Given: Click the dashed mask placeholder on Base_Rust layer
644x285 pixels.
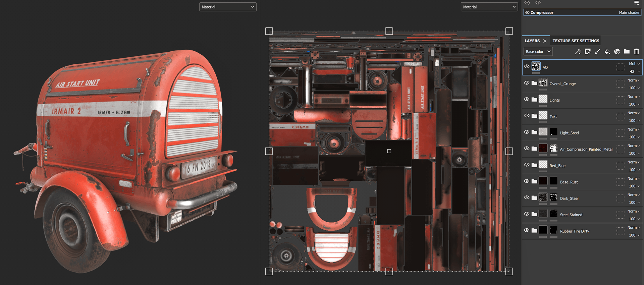Looking at the screenshot, I should [620, 182].
